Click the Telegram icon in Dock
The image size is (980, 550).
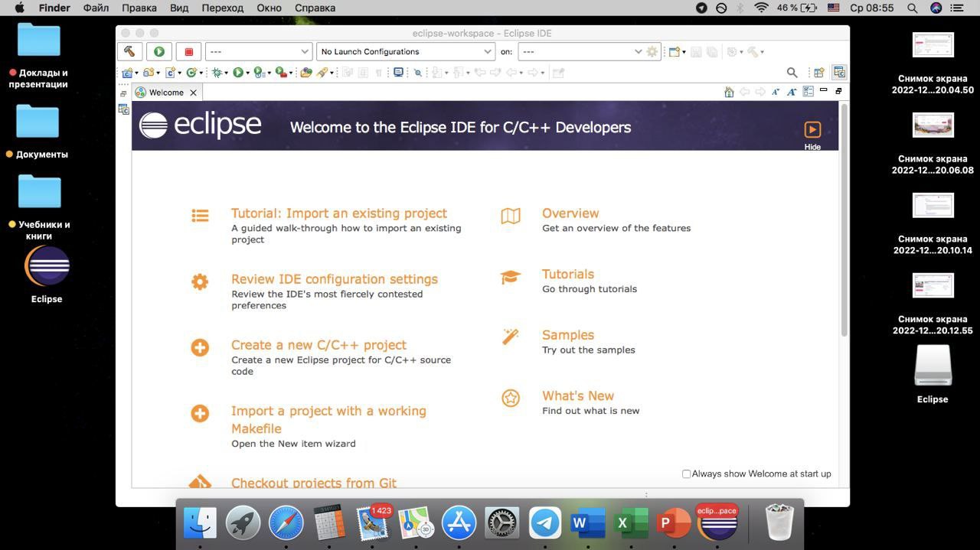(x=545, y=523)
